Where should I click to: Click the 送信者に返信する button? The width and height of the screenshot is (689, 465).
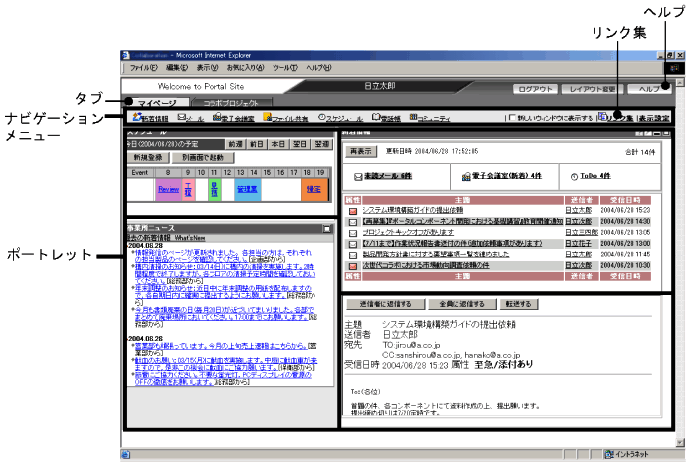coord(385,304)
